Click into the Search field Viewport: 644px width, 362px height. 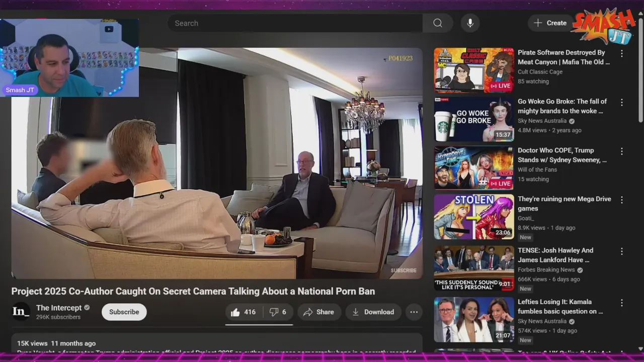coord(295,23)
